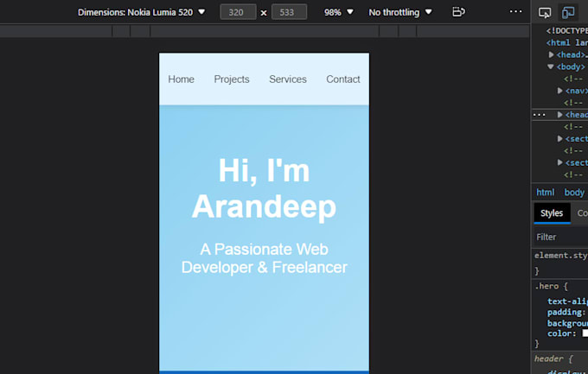Open the No throttling dropdown
The width and height of the screenshot is (588, 374).
click(x=400, y=12)
